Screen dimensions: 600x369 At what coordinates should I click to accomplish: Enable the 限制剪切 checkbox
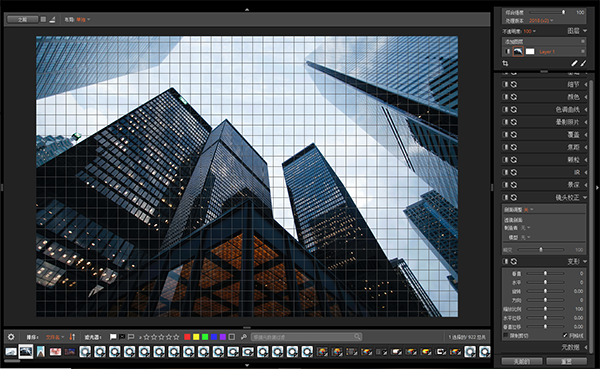pyautogui.click(x=505, y=335)
